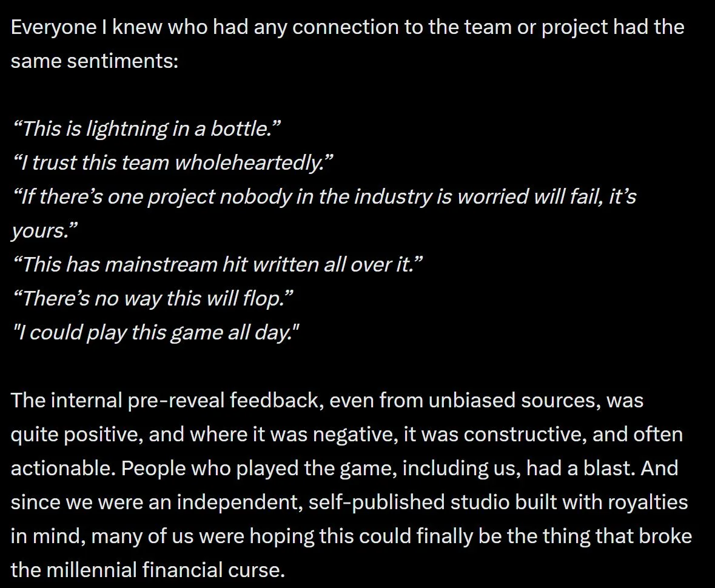
Task: Click the words "same sentiments:"
Action: tap(95, 61)
